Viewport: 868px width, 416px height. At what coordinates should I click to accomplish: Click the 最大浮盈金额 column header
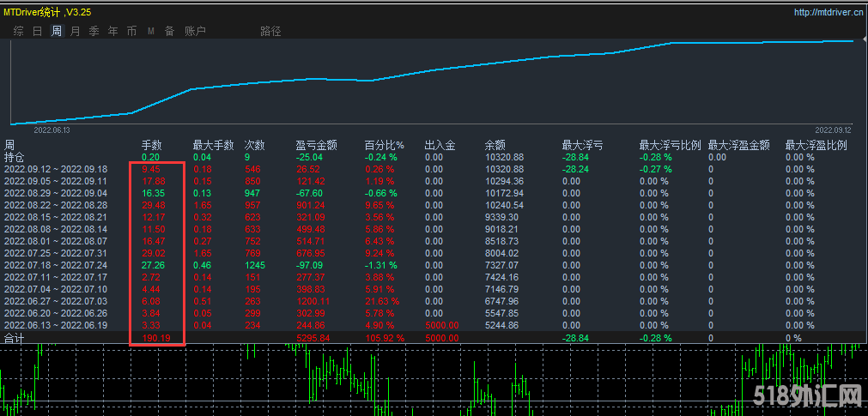point(739,146)
